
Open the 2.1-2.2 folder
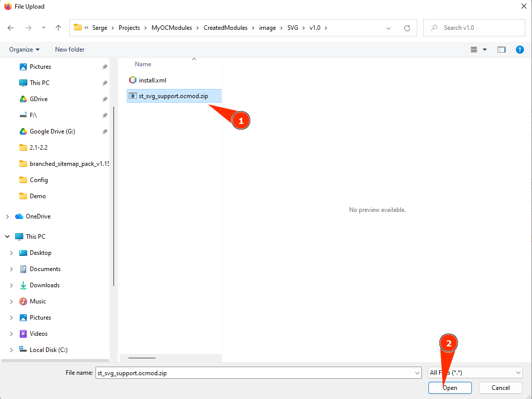[x=38, y=147]
